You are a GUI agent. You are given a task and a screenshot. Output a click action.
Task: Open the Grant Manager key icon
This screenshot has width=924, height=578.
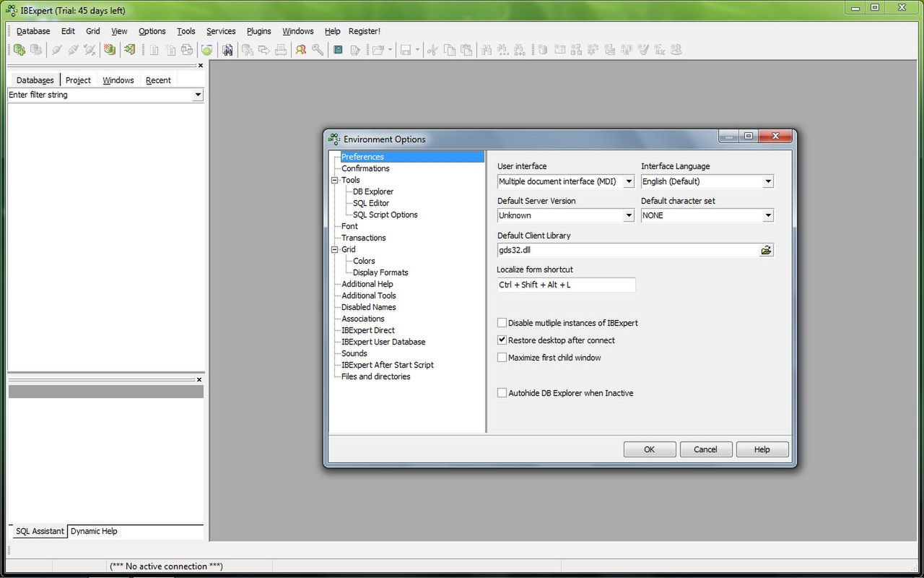pyautogui.click(x=318, y=50)
